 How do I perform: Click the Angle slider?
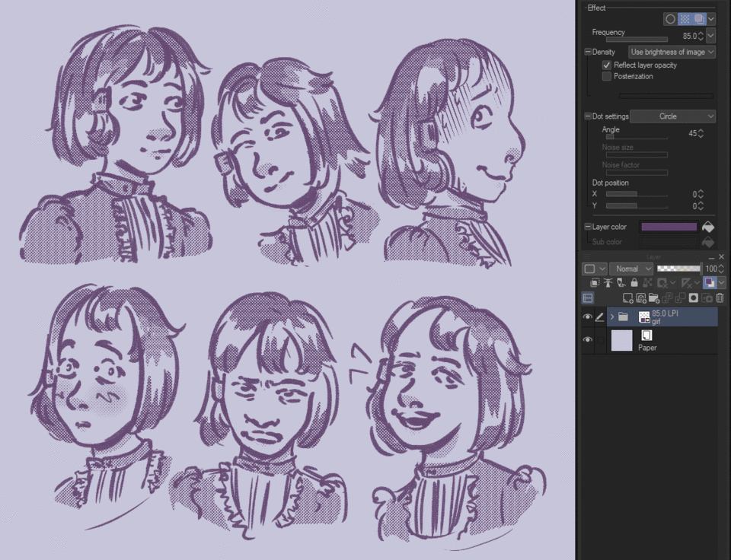tap(637, 137)
